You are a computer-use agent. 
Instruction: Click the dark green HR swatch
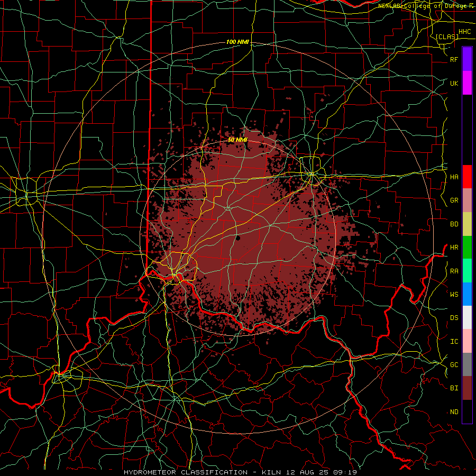point(467,247)
